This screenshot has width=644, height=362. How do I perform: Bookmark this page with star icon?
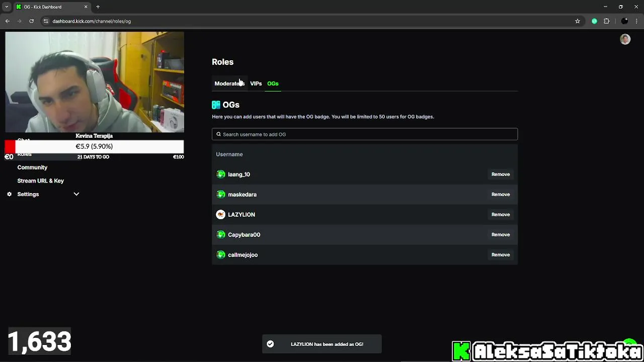tap(578, 21)
